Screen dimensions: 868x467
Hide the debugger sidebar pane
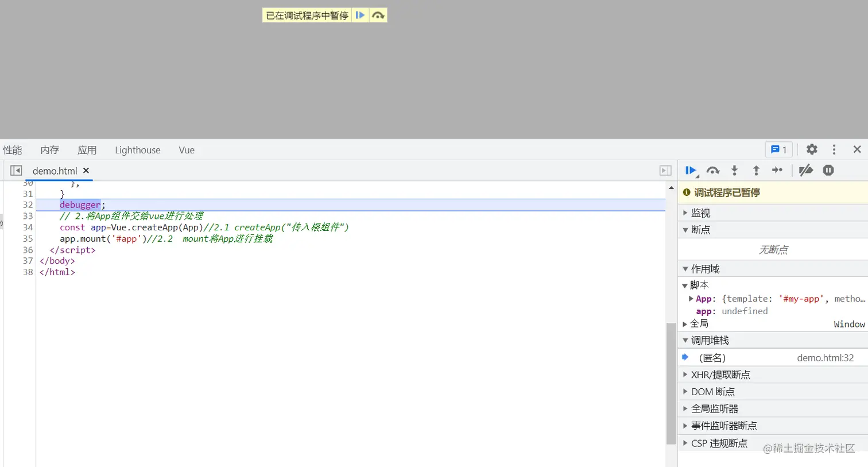coord(665,171)
